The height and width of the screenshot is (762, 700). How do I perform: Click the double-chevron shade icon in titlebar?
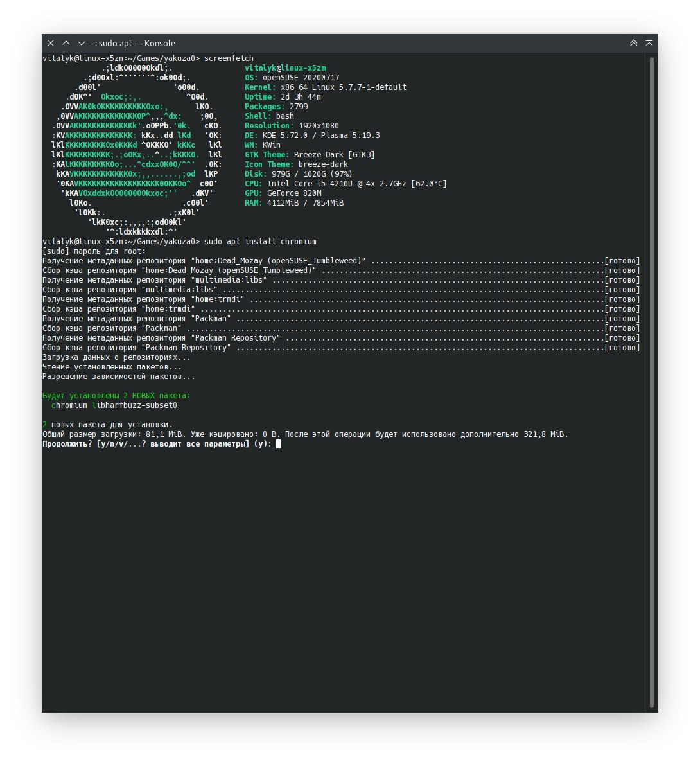click(633, 43)
